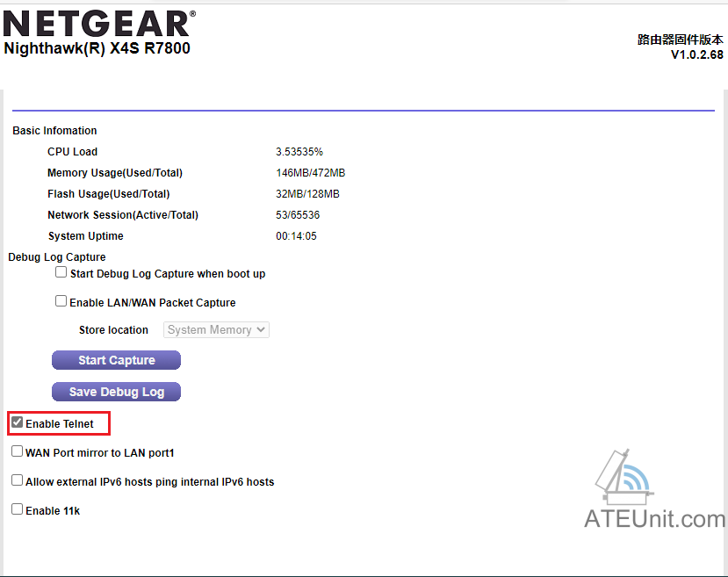Allow external IPv6 hosts ping checkbox
The width and height of the screenshot is (728, 577).
pos(18,480)
